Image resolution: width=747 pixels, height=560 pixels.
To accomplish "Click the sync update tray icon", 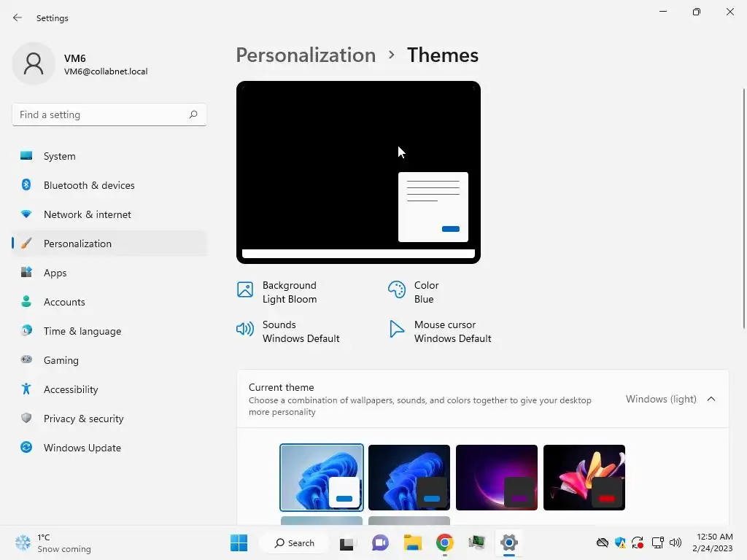I will pyautogui.click(x=638, y=542).
